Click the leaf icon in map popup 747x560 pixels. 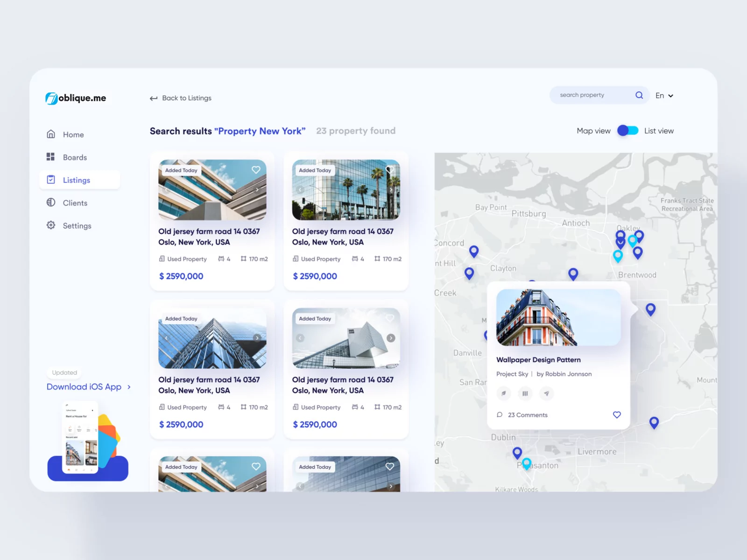[x=503, y=393]
